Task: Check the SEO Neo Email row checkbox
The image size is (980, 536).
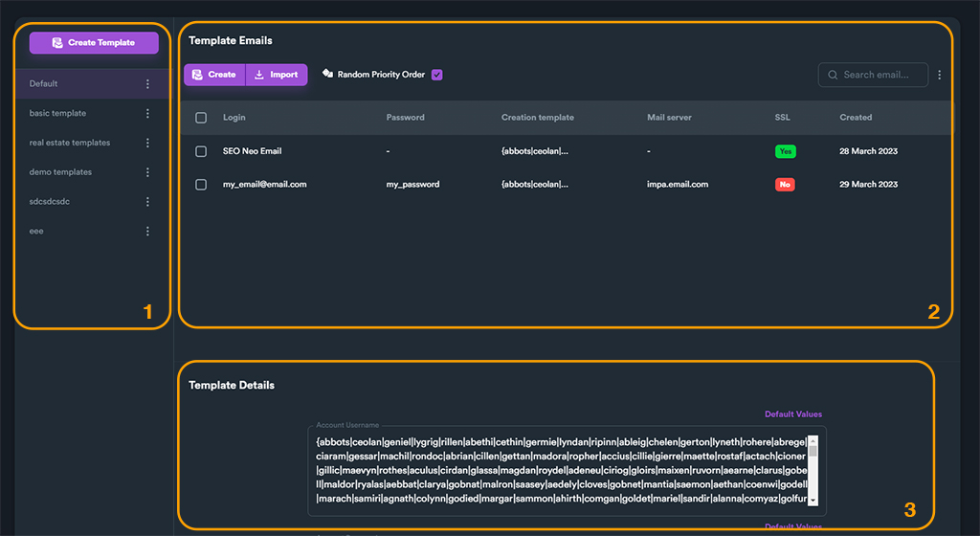Action: [201, 151]
